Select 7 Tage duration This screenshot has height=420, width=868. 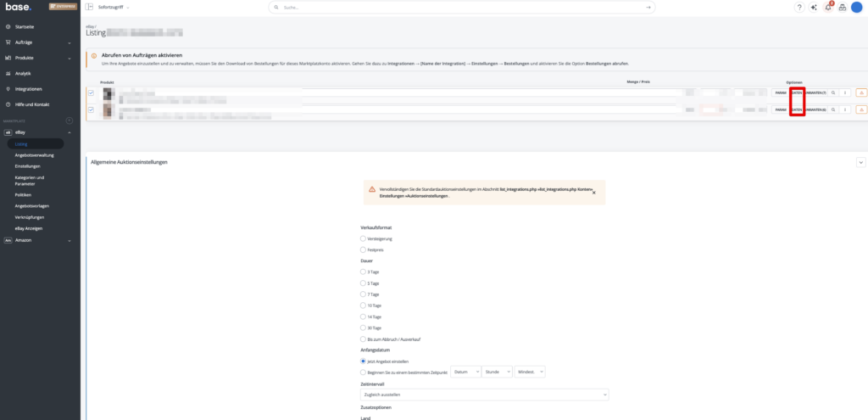(x=363, y=294)
